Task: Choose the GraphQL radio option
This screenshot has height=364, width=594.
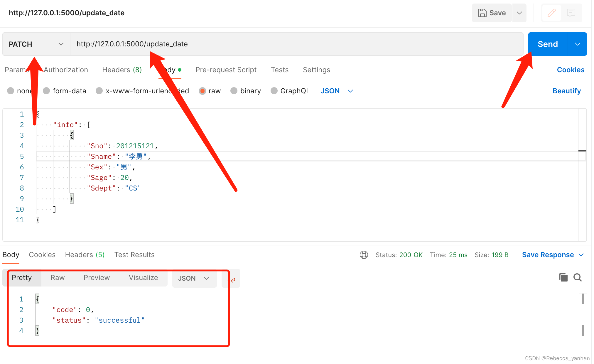Action: pyautogui.click(x=274, y=91)
